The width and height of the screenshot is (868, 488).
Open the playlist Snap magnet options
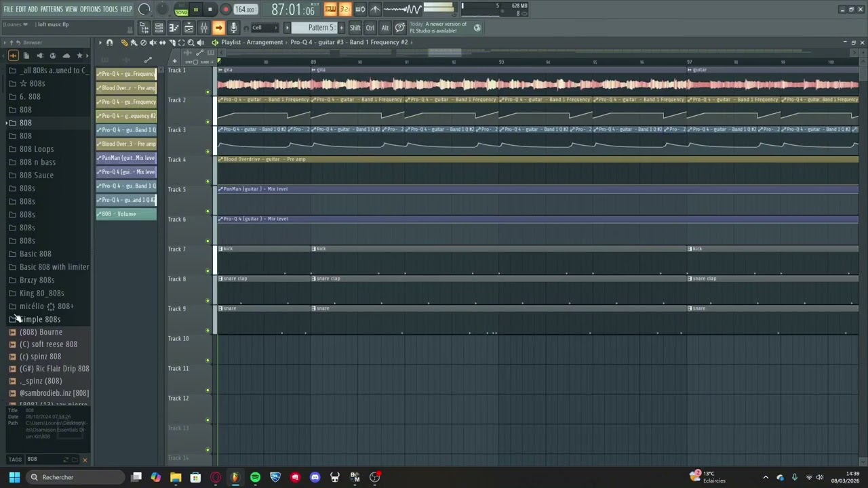(x=109, y=43)
